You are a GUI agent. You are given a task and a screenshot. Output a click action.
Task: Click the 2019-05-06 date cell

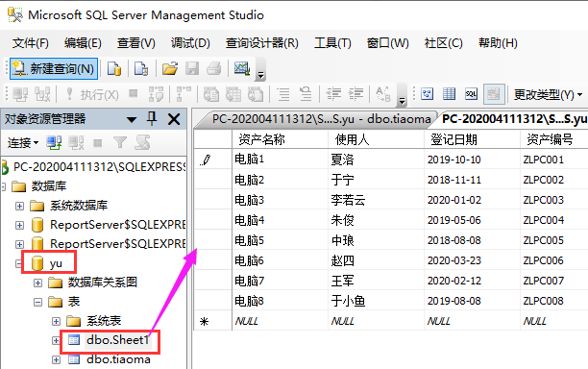point(472,220)
